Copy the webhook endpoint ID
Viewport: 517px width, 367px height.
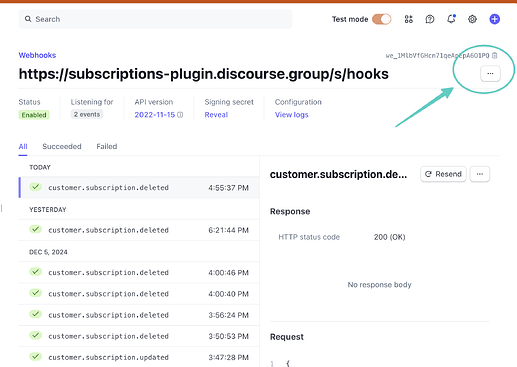click(495, 55)
